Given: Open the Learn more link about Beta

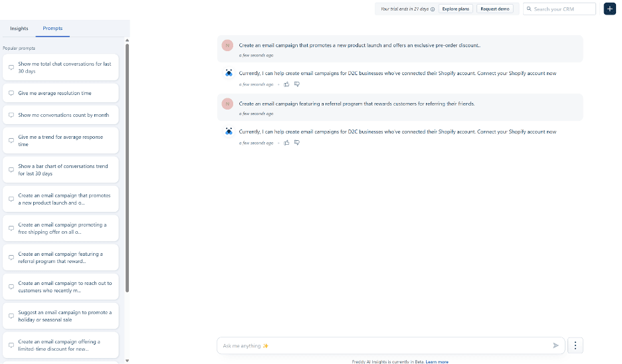Looking at the screenshot, I should (437, 361).
